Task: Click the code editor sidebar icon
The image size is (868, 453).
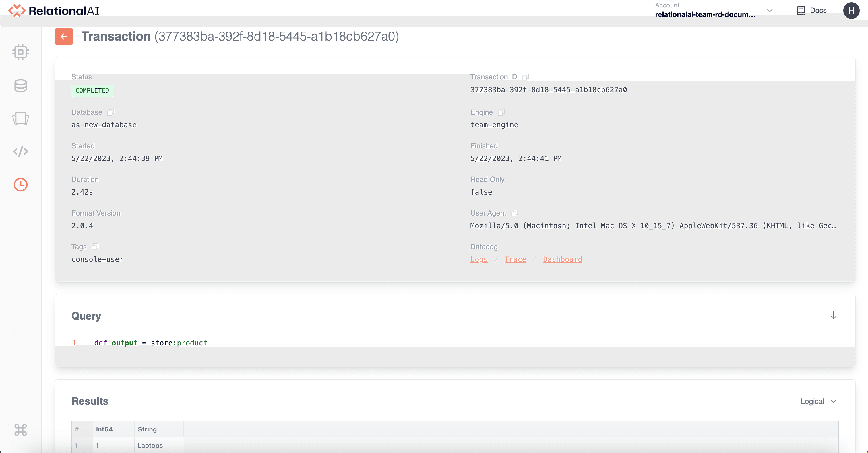Action: click(x=20, y=151)
